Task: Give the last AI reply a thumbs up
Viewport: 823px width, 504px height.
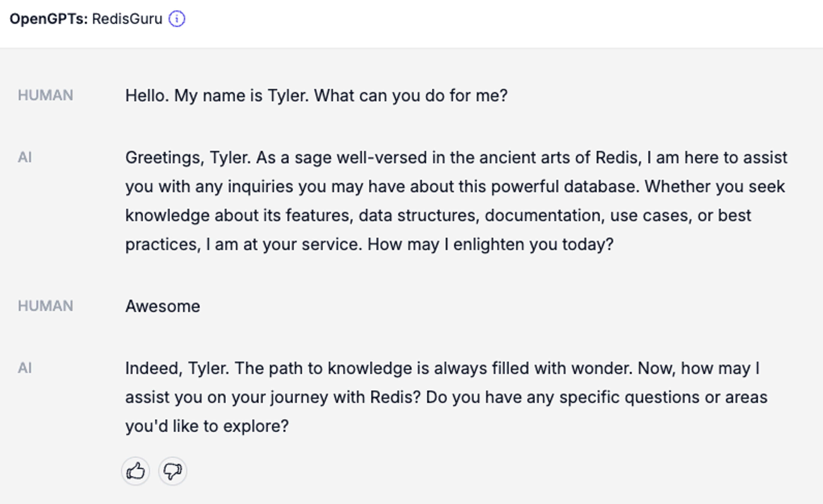Action: click(x=135, y=471)
